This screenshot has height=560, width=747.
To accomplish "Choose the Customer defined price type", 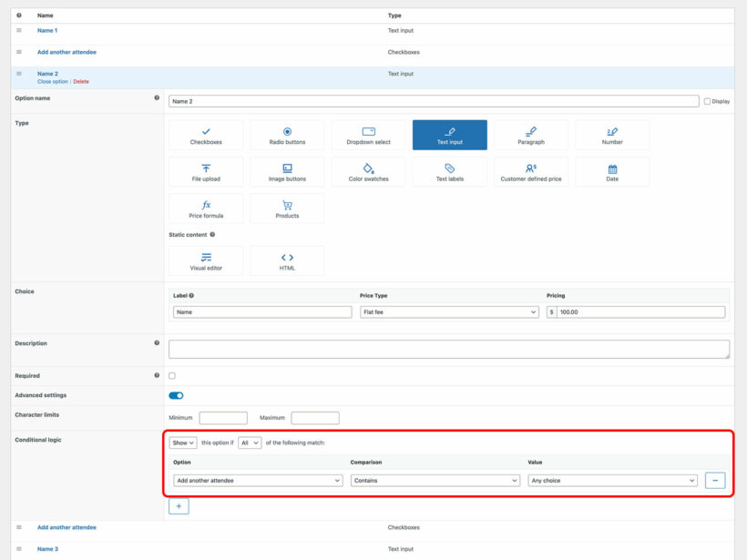I will 532,171.
